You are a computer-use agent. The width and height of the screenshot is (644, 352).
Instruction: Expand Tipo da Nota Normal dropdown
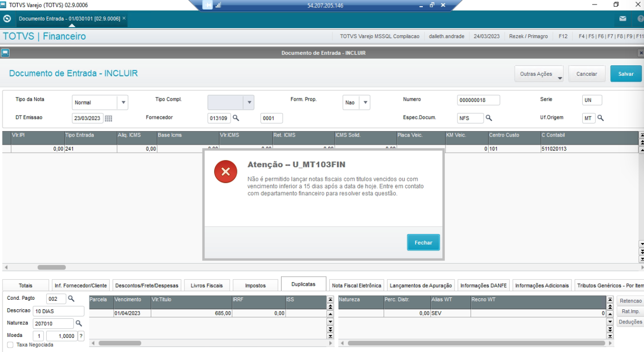coord(123,102)
